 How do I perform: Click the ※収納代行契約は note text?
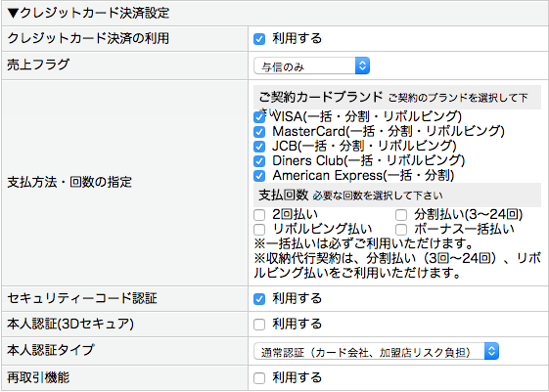coord(397,266)
